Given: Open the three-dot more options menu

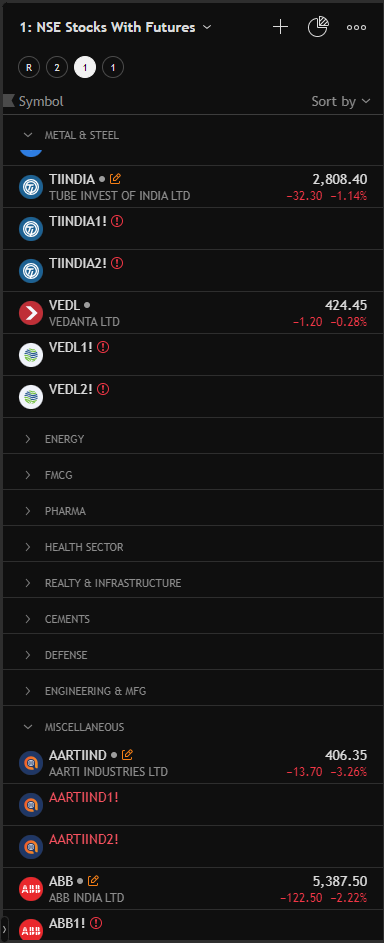Looking at the screenshot, I should [356, 27].
